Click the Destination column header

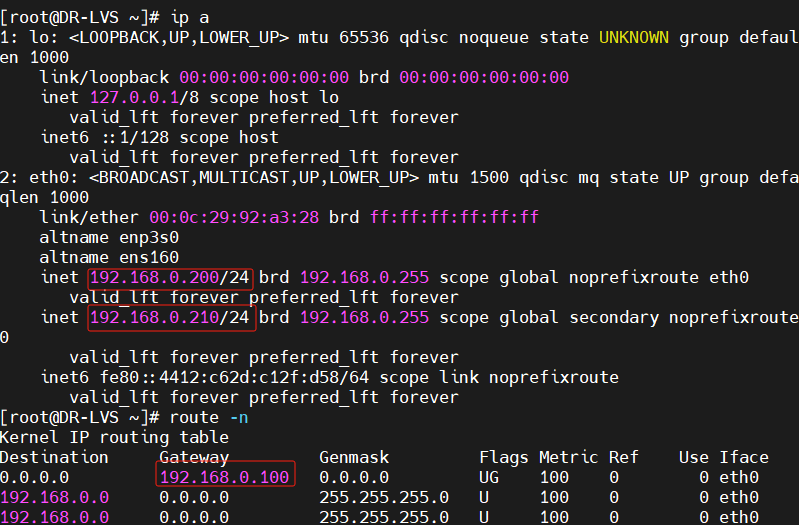coord(54,458)
